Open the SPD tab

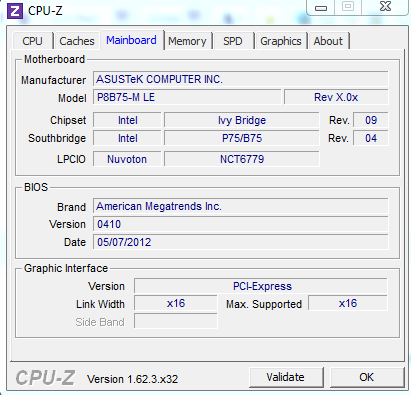click(233, 41)
